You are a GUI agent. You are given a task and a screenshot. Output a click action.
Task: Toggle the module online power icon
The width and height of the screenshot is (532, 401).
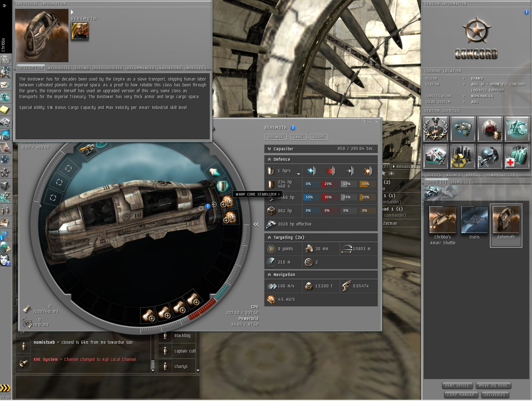click(201, 208)
